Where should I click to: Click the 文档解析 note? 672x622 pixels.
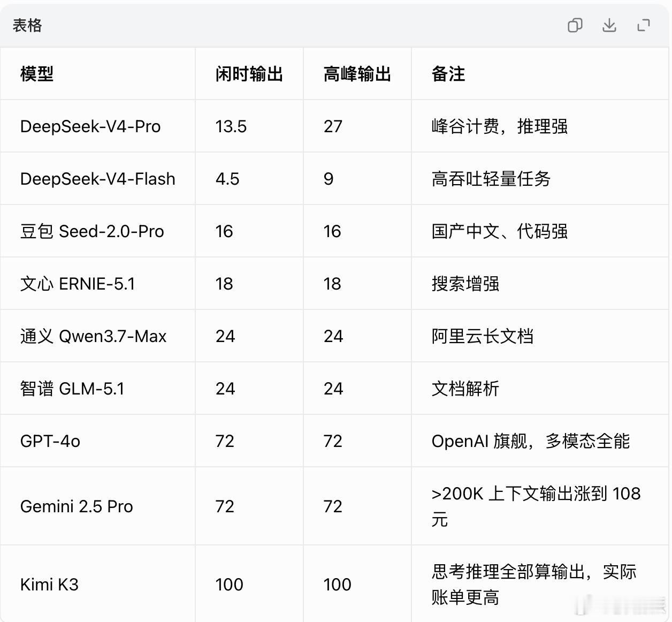465,389
